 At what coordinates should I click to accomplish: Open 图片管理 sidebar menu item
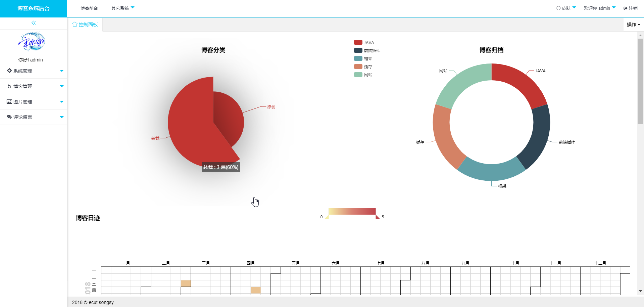point(34,101)
